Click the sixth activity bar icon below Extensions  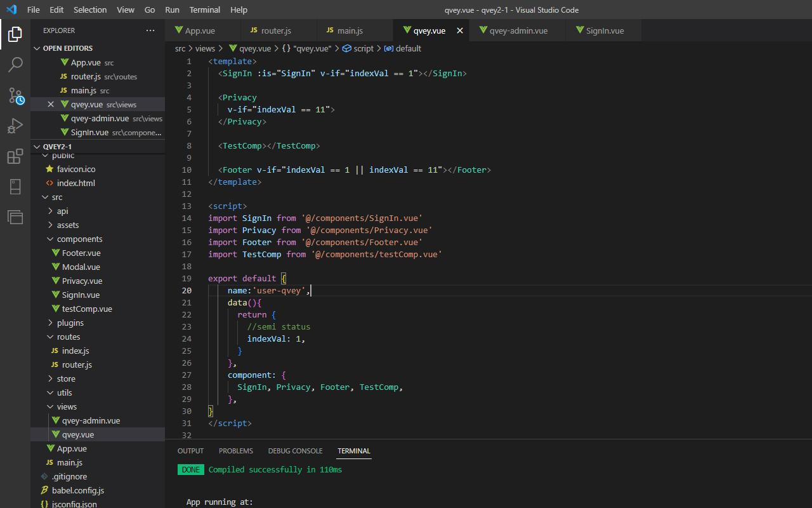[15, 187]
